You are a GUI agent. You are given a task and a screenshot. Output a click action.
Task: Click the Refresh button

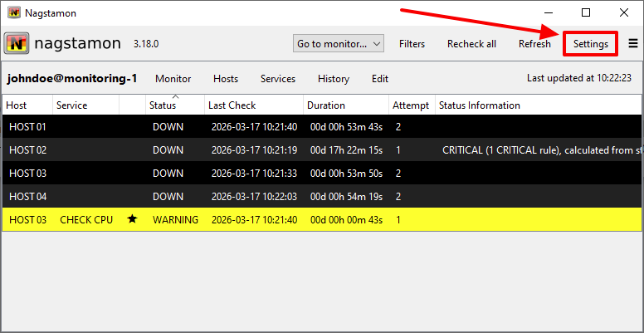(534, 44)
